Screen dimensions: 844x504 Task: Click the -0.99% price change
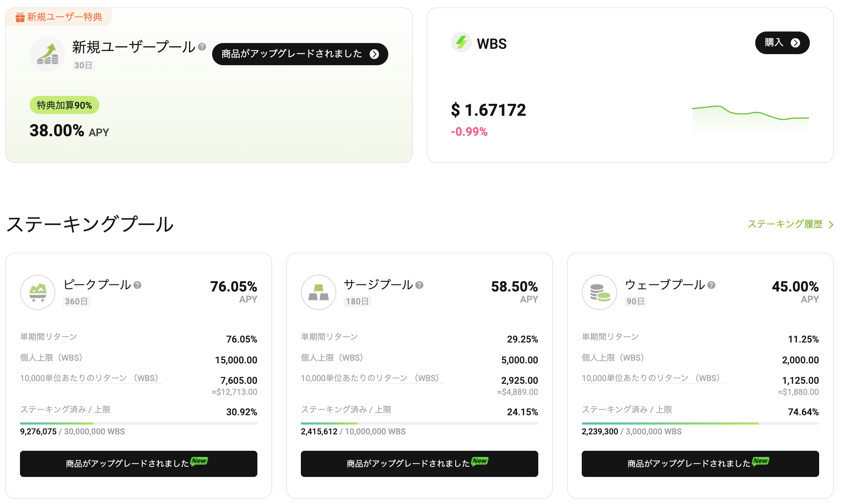469,132
